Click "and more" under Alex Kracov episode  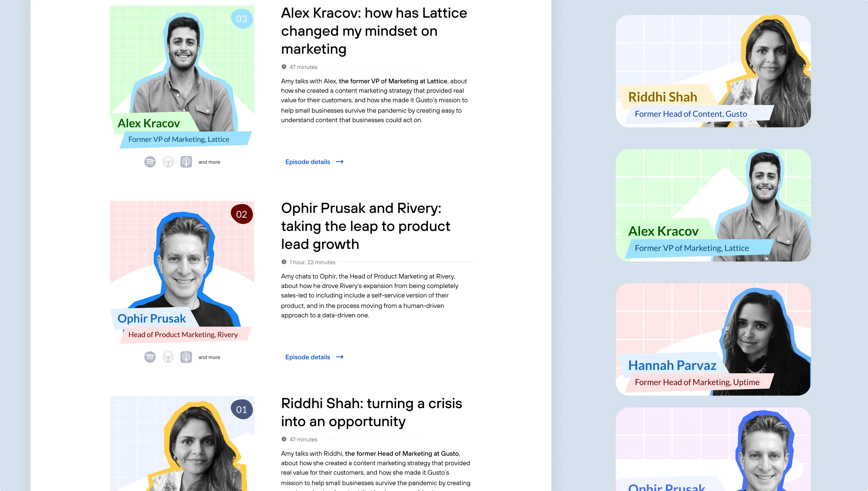209,162
